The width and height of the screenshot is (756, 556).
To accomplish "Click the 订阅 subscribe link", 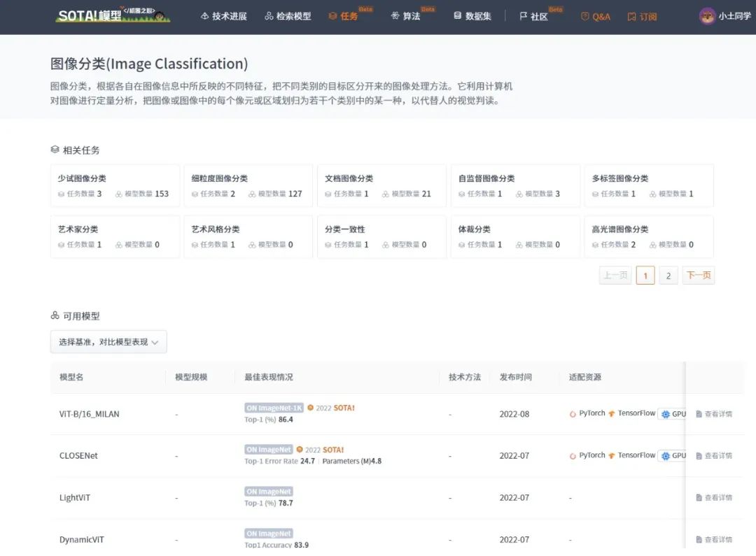I will click(x=642, y=16).
